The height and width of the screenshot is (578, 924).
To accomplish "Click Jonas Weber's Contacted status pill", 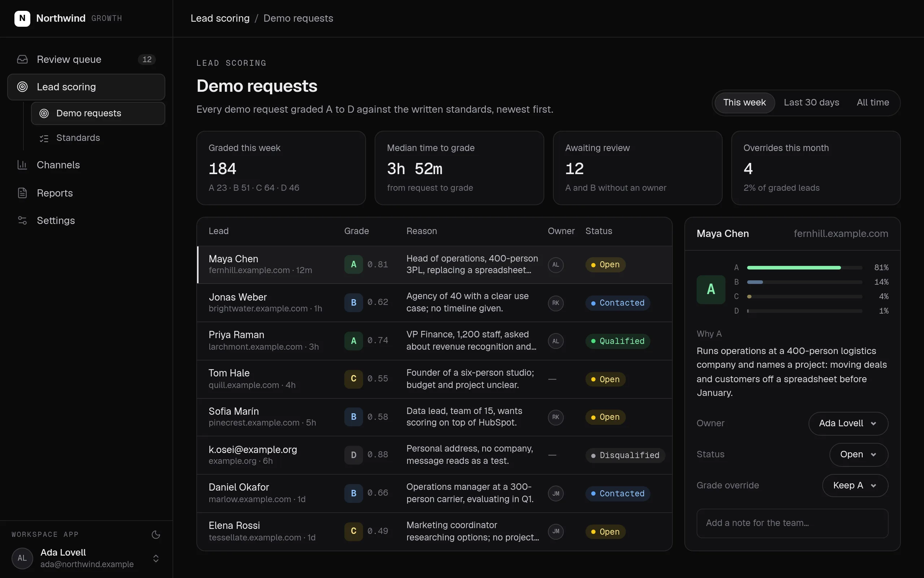I will 618,303.
